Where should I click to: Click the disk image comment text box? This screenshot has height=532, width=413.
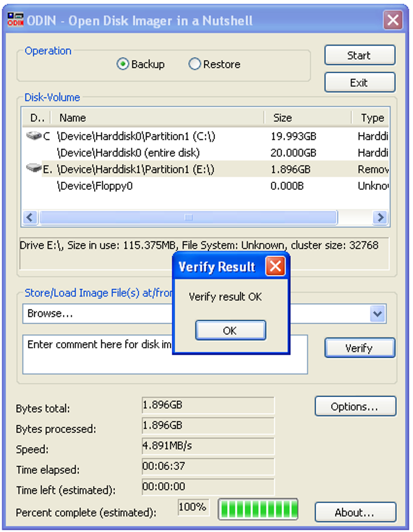[x=165, y=354]
